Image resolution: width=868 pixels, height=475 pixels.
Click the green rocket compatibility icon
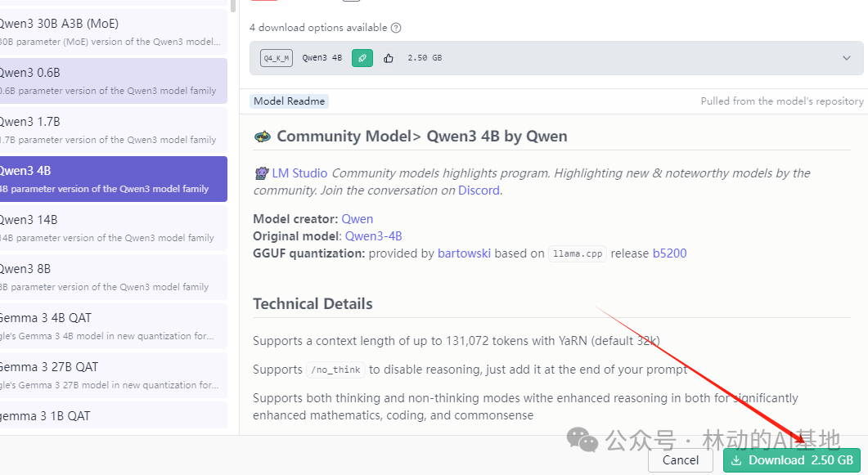(x=362, y=58)
